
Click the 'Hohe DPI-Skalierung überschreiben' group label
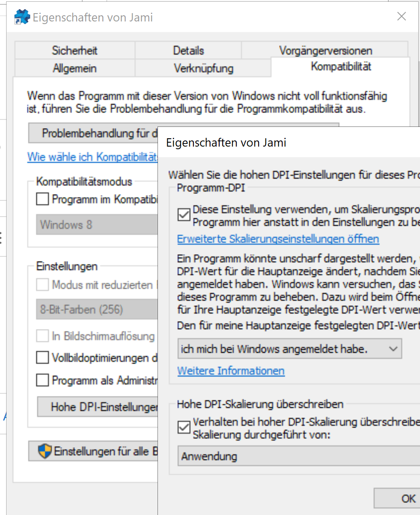(x=260, y=404)
